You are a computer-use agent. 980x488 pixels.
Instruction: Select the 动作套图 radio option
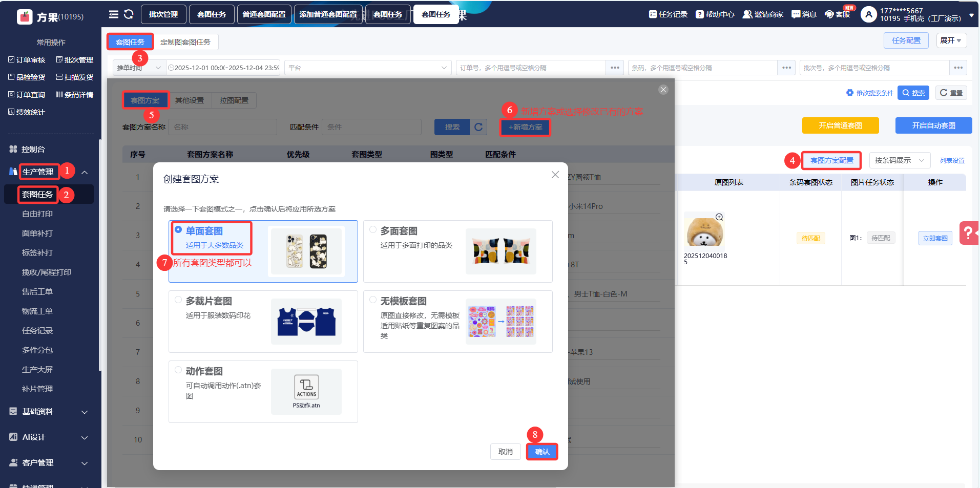[x=178, y=370]
